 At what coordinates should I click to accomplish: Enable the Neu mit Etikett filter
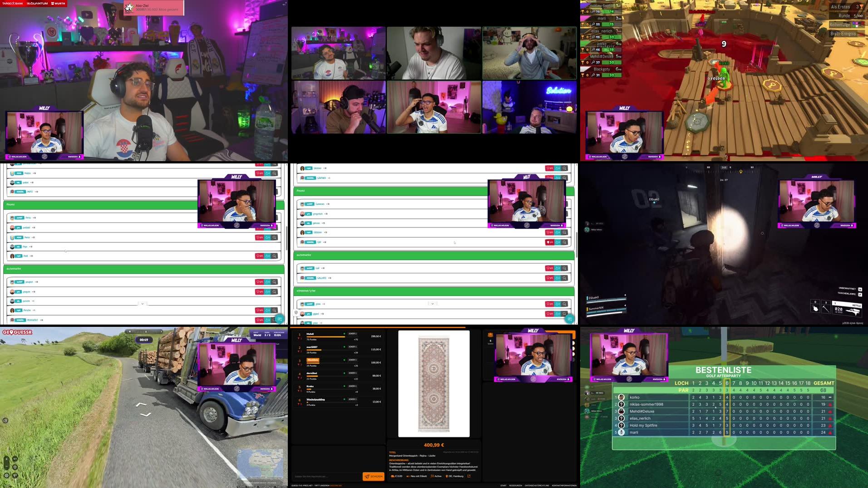418,476
